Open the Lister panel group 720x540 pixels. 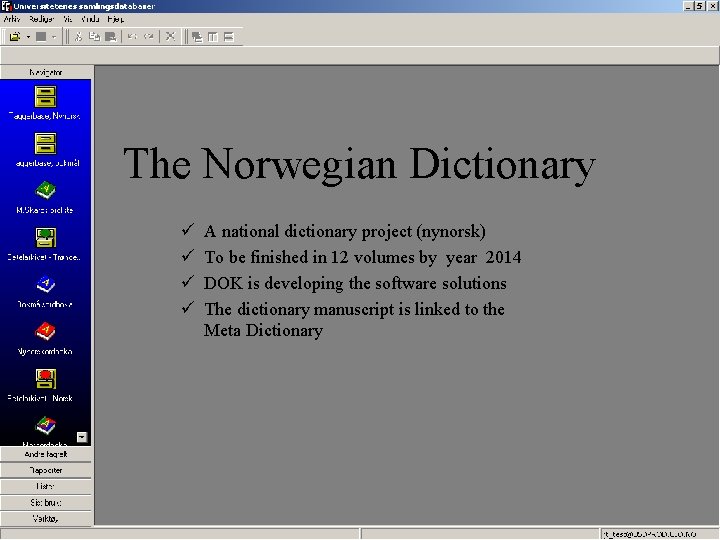(46, 486)
